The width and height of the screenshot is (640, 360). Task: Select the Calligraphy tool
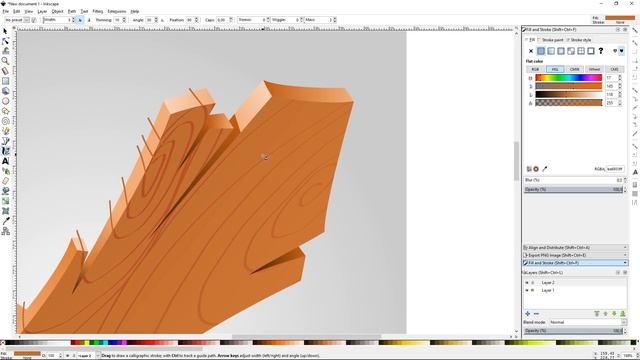pos(5,151)
